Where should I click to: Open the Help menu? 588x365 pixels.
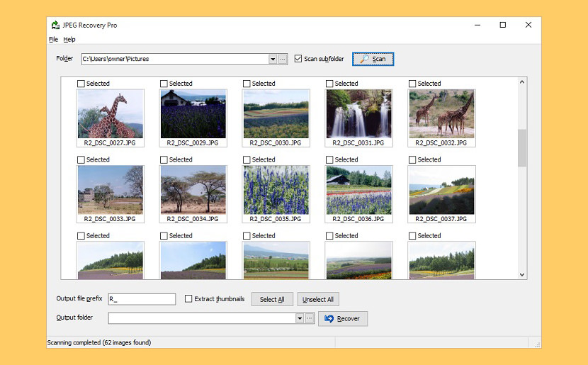[x=69, y=40]
